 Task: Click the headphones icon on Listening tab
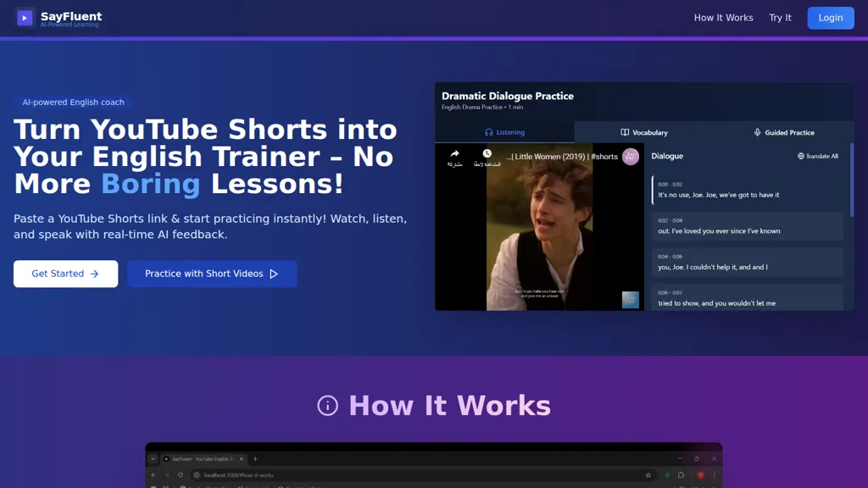click(488, 132)
